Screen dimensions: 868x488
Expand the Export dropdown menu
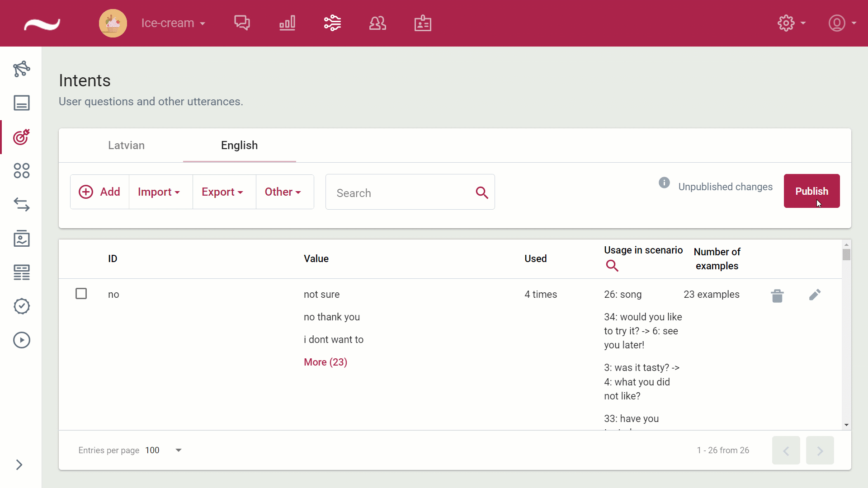(222, 192)
